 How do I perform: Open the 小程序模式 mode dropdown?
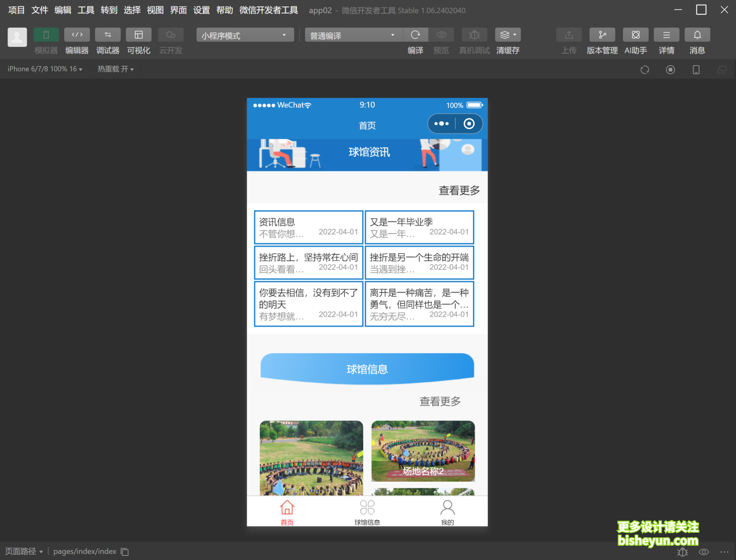click(x=244, y=35)
